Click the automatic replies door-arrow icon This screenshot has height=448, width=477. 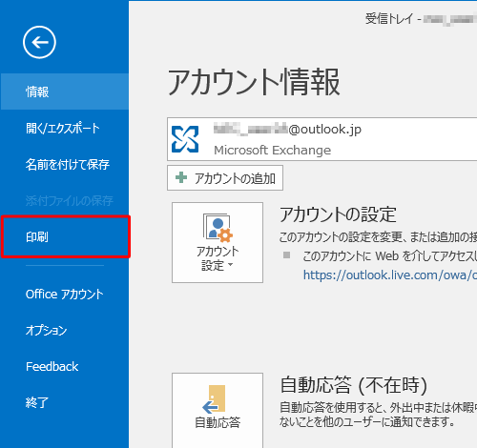coord(214,399)
